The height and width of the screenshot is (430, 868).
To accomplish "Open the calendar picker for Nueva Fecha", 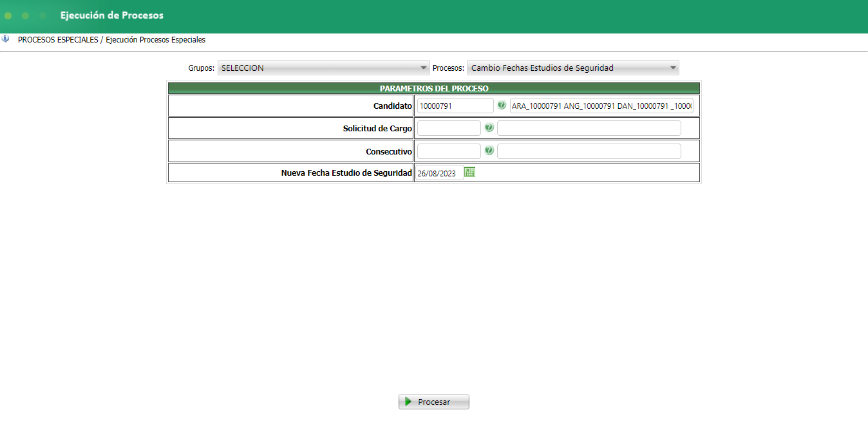I will click(x=469, y=172).
